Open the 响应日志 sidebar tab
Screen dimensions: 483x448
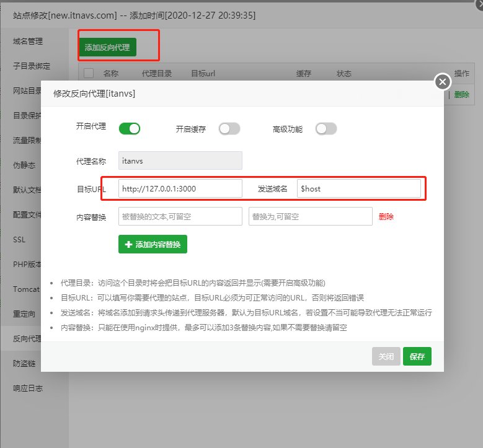point(28,389)
